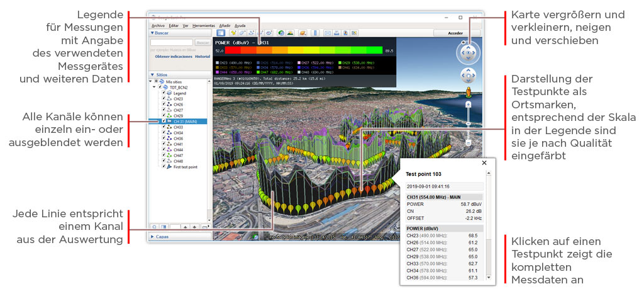The image size is (644, 296).
Task: Open the Ayuda menu
Action: [240, 25]
